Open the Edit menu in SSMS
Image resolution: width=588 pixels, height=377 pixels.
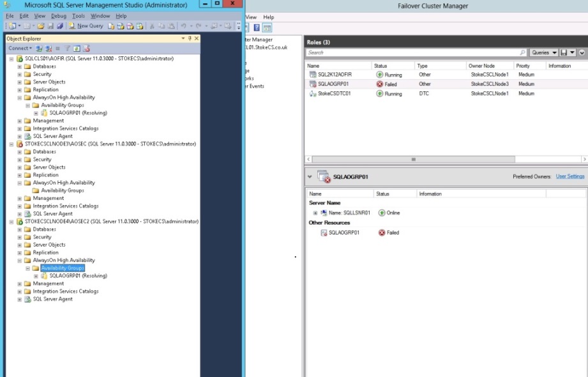point(24,16)
